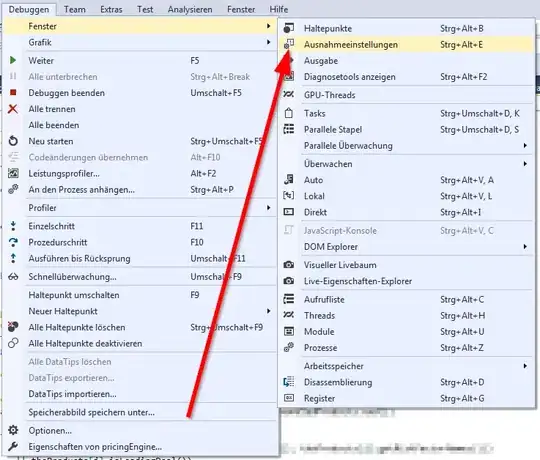Expand the Profiler submenu arrow

(268, 207)
